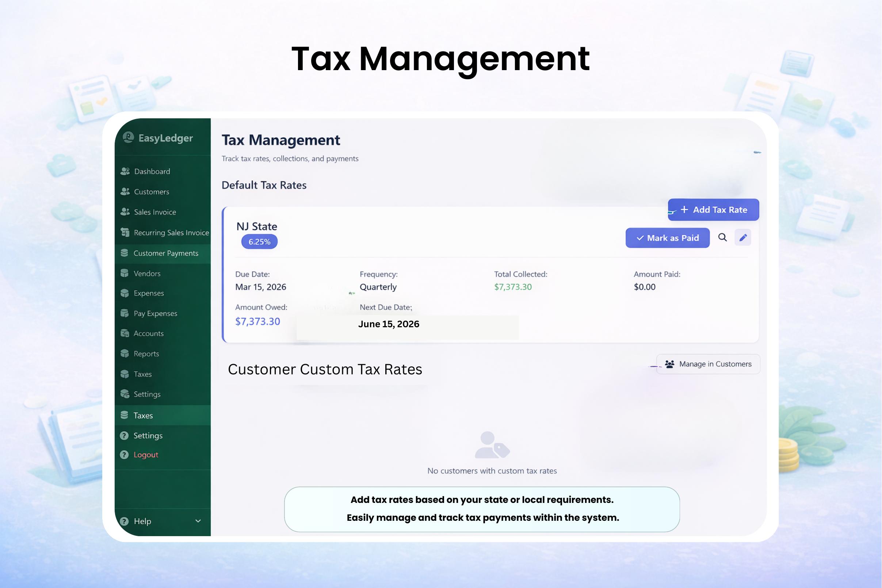This screenshot has height=588, width=882.
Task: Click 'Track tax rates, collections, and payments' subtitle
Action: point(290,159)
